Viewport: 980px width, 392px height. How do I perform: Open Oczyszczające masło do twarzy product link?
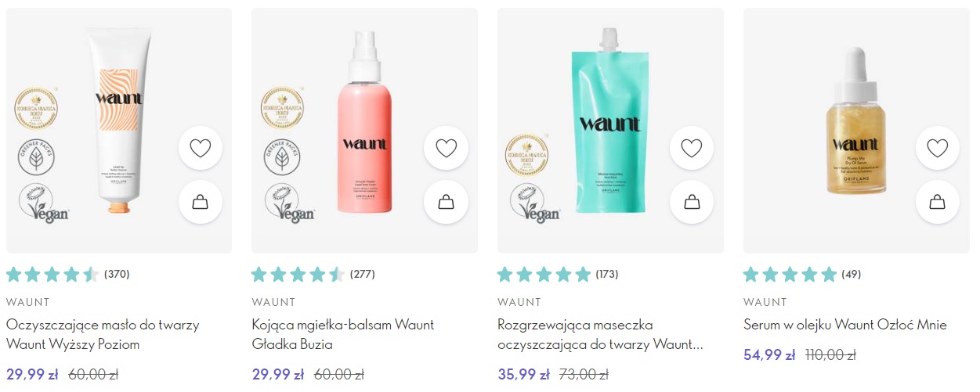[x=103, y=334]
